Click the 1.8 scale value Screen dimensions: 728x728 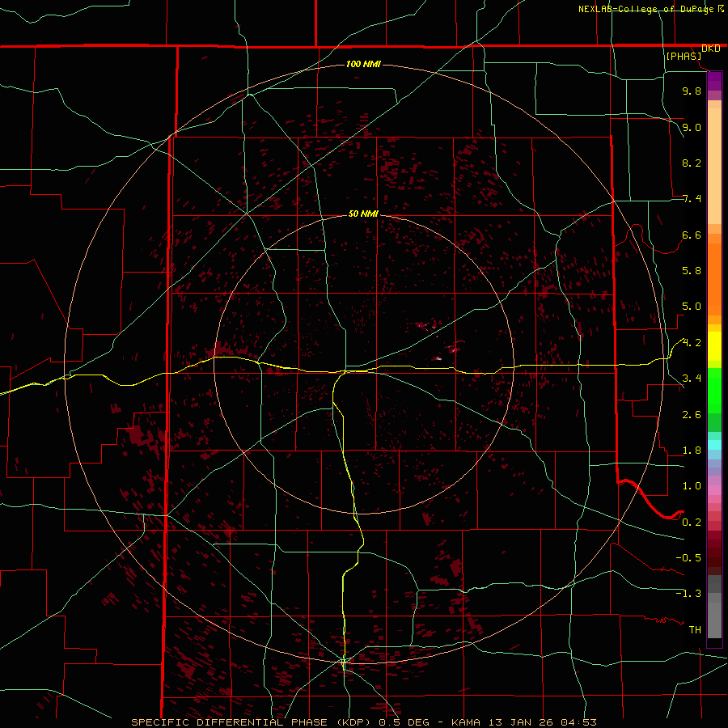click(692, 451)
